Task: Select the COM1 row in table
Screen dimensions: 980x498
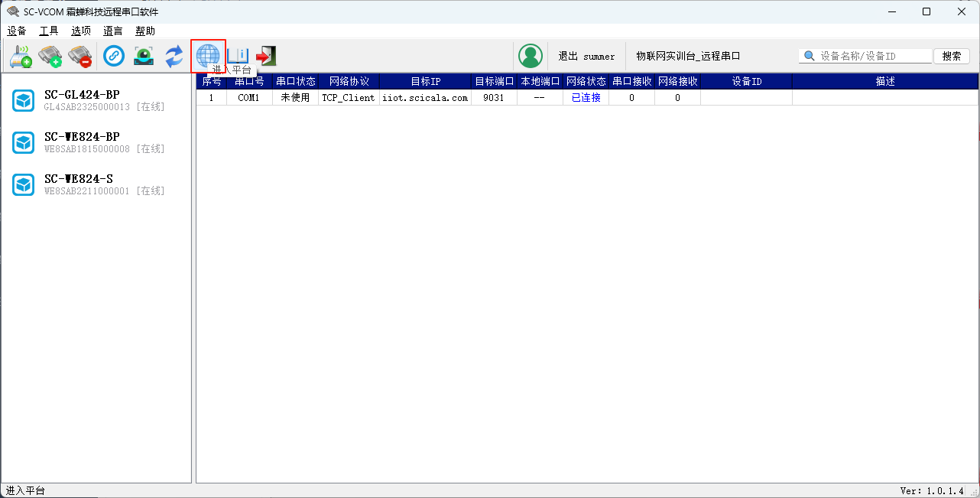Action: coord(248,98)
